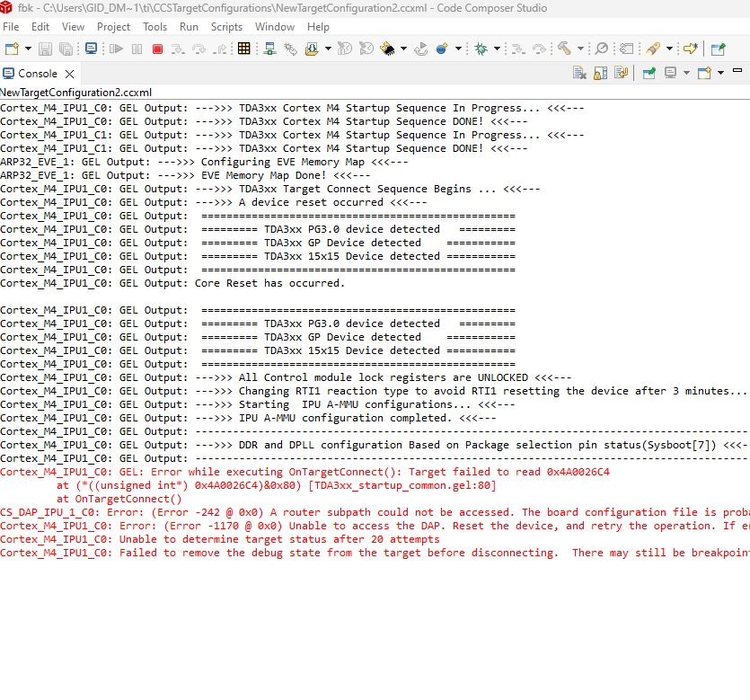Click the yellow arrow with asterisk icon
750x700 pixels.
pyautogui.click(x=691, y=49)
